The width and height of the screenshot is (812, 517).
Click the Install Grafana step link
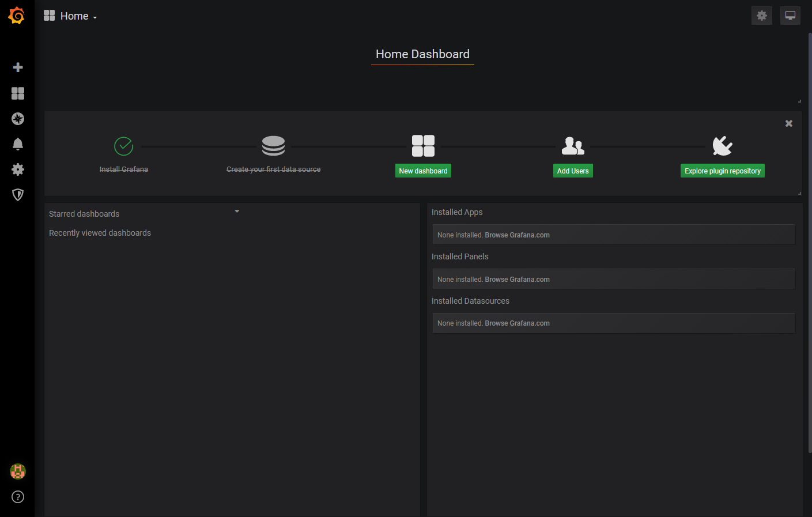pos(124,169)
